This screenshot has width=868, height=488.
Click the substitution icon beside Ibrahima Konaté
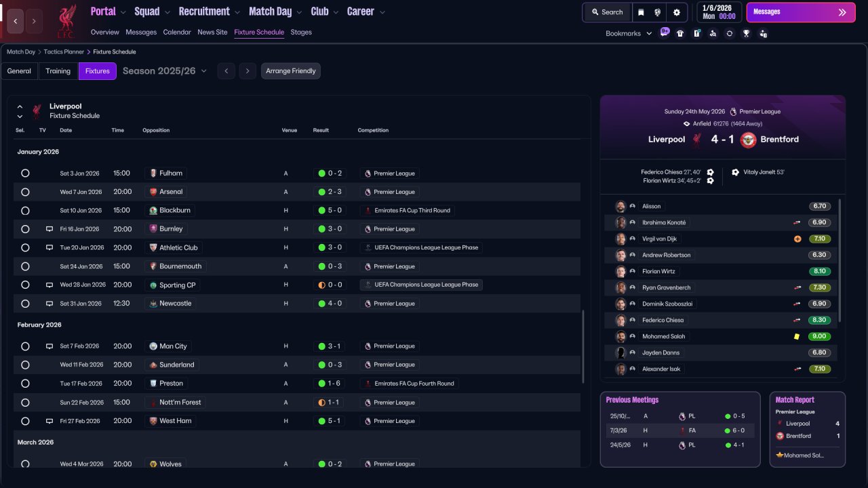[x=797, y=222]
